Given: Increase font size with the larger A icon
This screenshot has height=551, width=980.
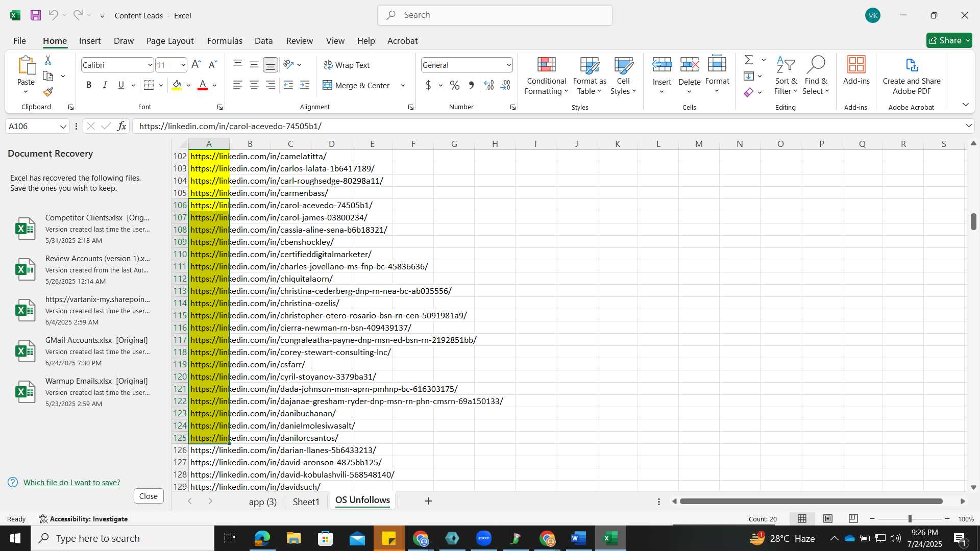Looking at the screenshot, I should 196,65.
